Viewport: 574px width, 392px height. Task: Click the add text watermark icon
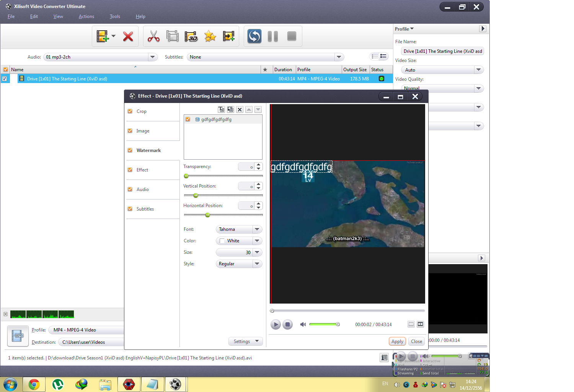tap(221, 109)
